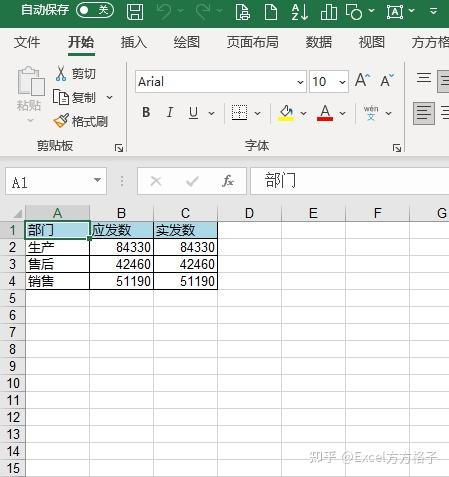This screenshot has width=449, height=477.
Task: Open the Name Box dropdown arrow
Action: [x=97, y=180]
